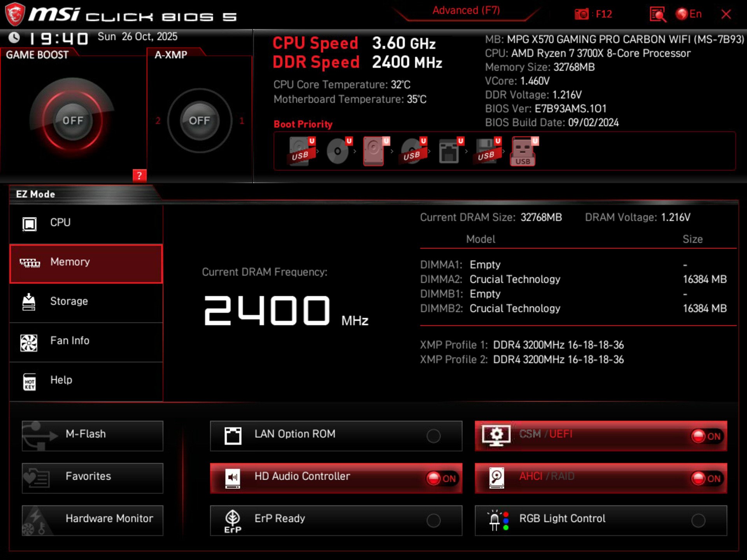Take a screenshot with the F12 camera icon
The width and height of the screenshot is (747, 560).
[x=582, y=14]
